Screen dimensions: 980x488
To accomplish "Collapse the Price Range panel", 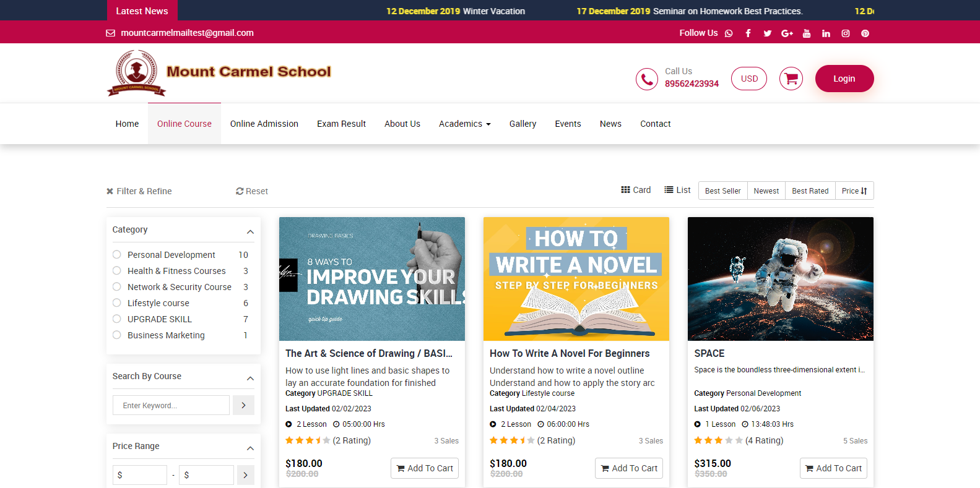I will click(x=250, y=448).
